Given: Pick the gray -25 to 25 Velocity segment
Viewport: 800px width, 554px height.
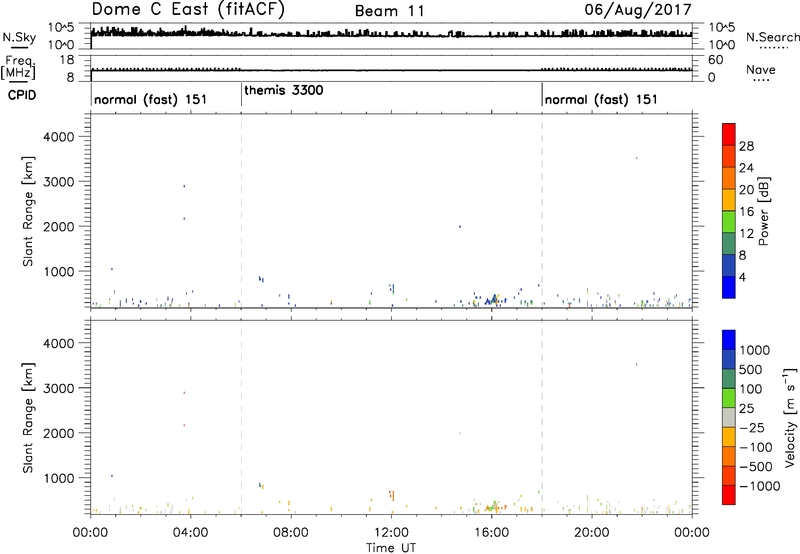Looking at the screenshot, I should point(729,417).
